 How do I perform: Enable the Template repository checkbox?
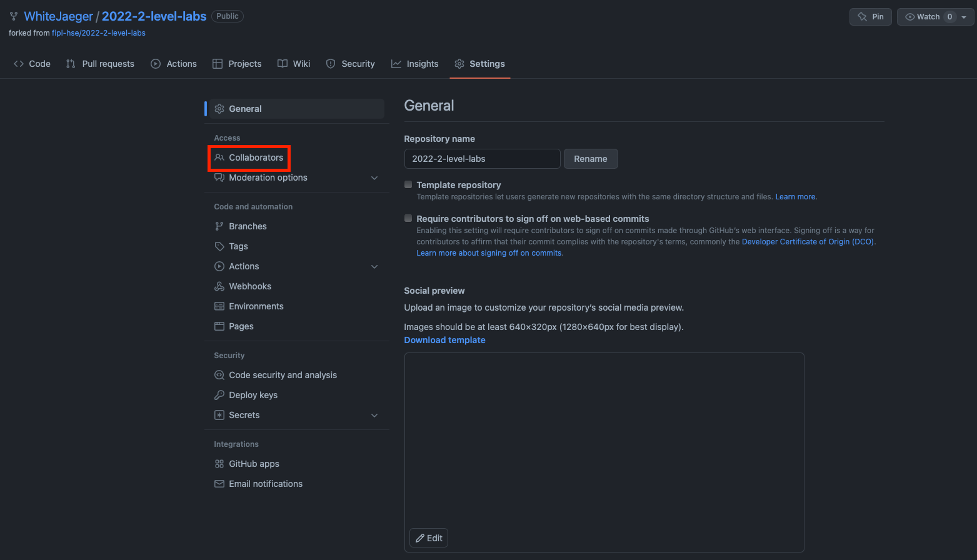(x=408, y=184)
